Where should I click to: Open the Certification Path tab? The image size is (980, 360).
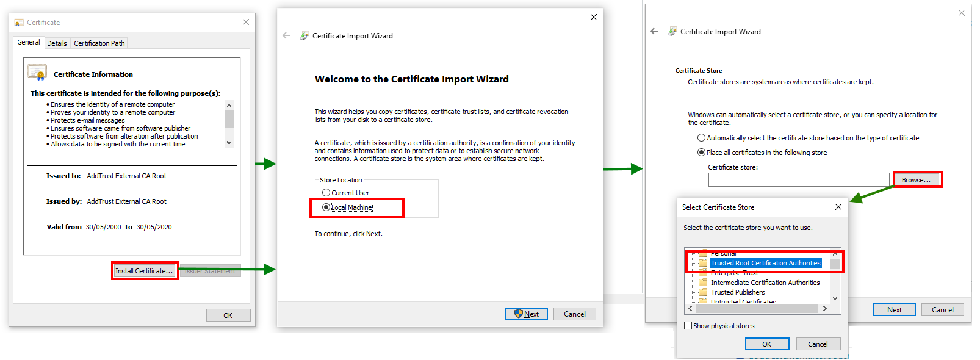tap(99, 43)
